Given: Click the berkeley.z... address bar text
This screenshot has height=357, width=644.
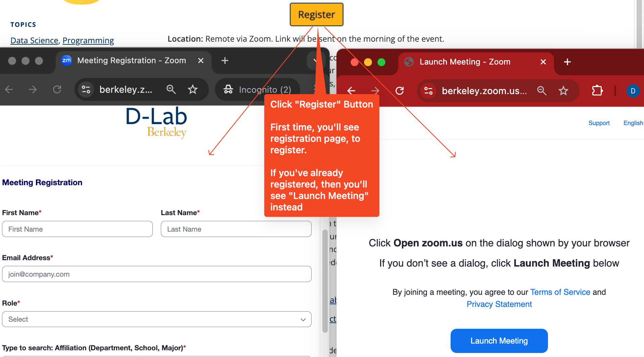Looking at the screenshot, I should pos(126,89).
